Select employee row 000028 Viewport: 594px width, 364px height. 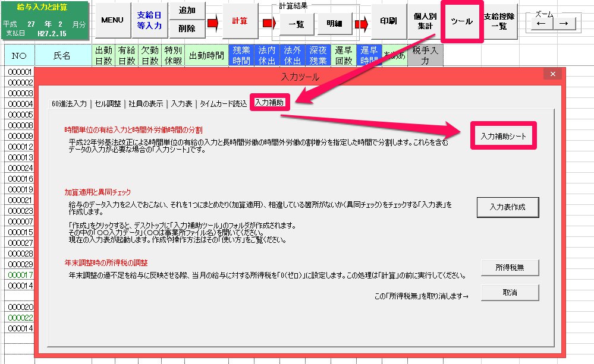click(20, 254)
